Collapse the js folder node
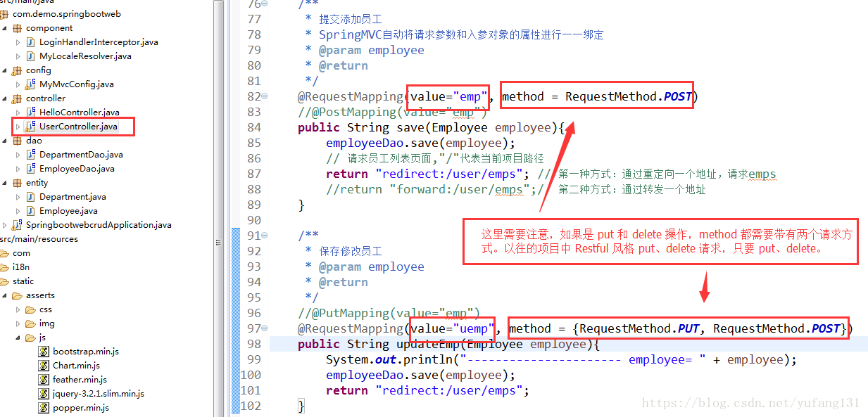 pyautogui.click(x=18, y=338)
